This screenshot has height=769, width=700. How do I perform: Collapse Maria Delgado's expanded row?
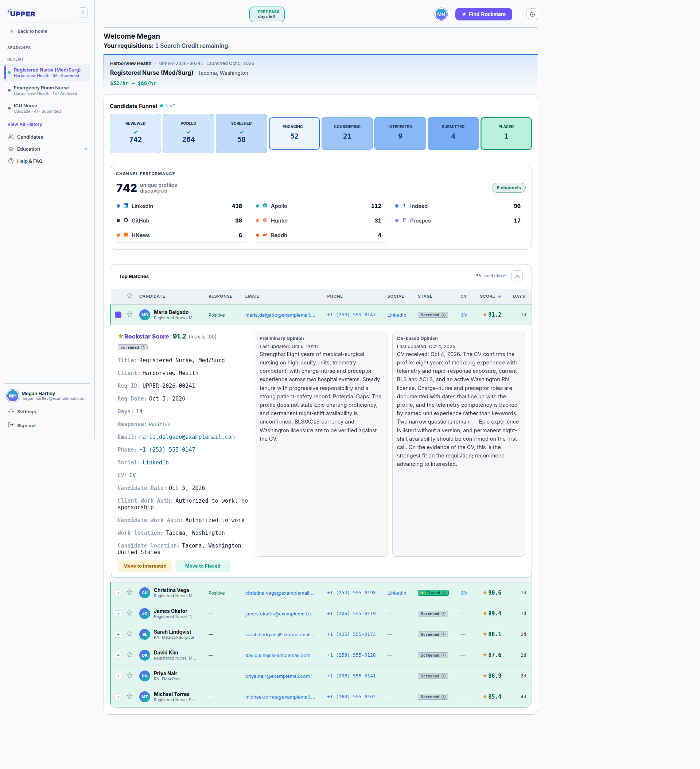(x=118, y=315)
